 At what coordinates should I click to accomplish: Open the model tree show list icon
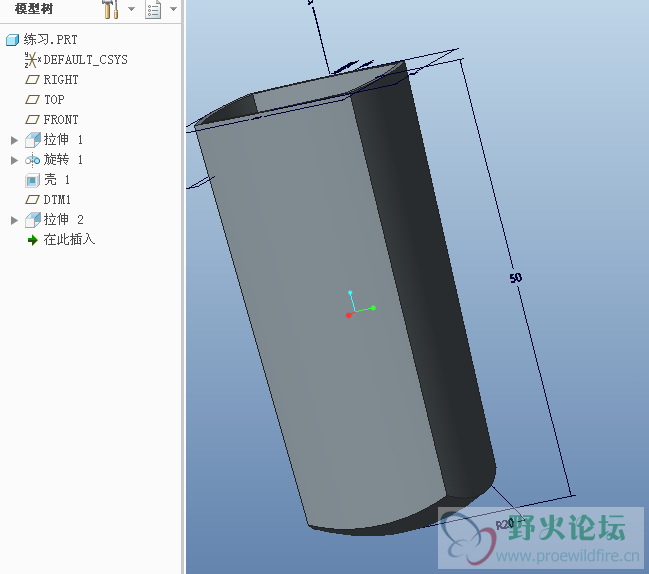[x=153, y=10]
